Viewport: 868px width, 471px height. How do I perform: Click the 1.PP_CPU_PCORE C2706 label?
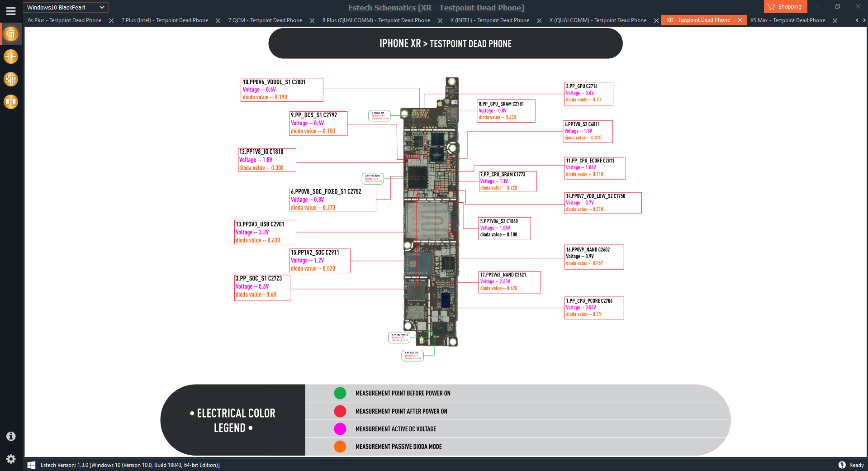coord(594,308)
